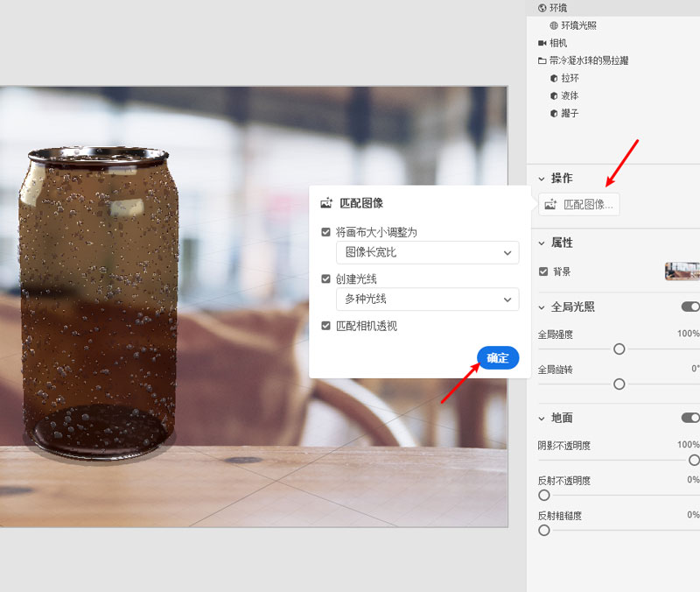Select the 液体 model icon

tap(554, 95)
